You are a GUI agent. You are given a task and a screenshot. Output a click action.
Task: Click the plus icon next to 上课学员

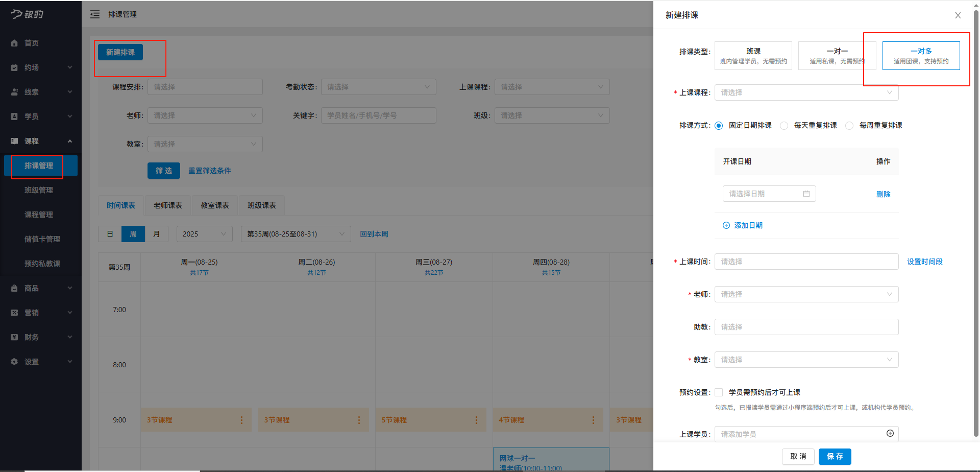coord(891,433)
